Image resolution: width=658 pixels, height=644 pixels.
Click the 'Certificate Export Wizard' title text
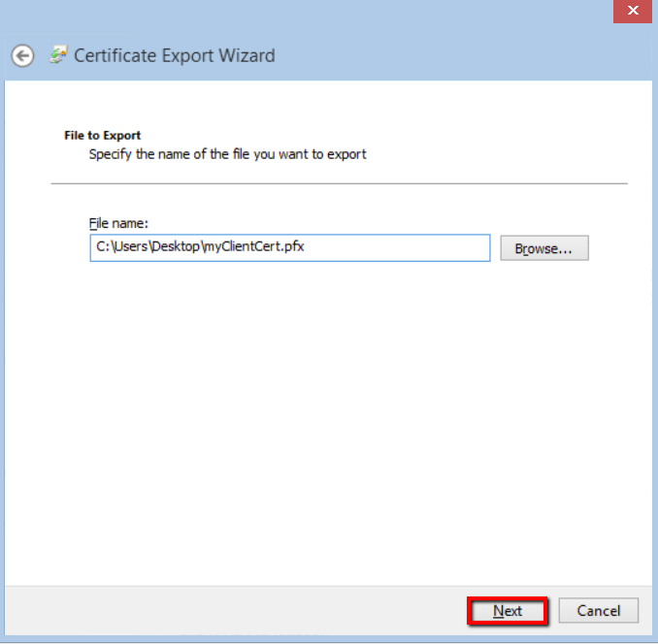[x=175, y=55]
